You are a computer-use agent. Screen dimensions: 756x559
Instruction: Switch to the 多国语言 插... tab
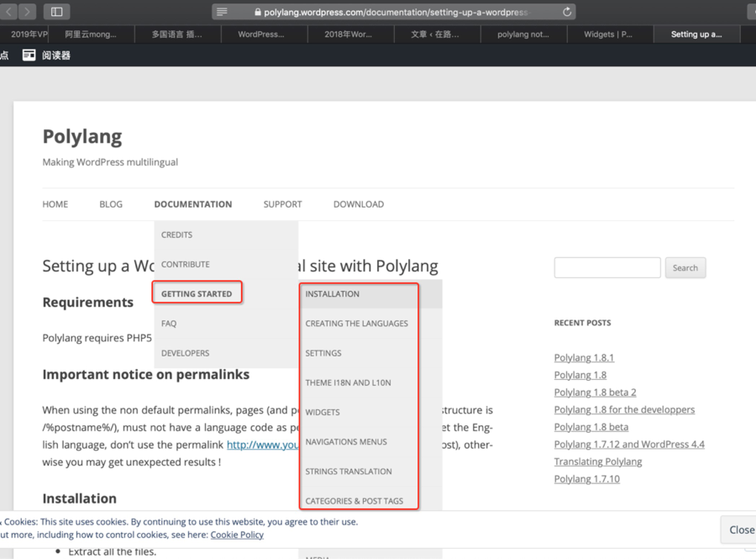point(177,34)
